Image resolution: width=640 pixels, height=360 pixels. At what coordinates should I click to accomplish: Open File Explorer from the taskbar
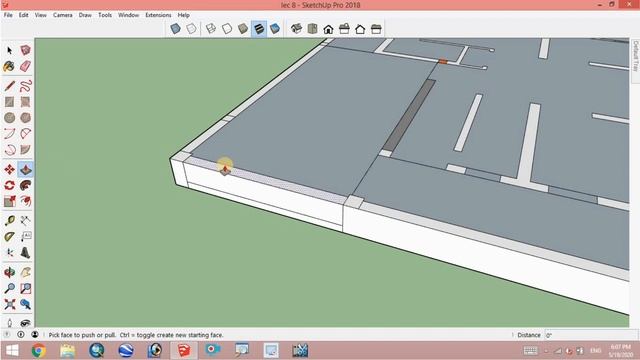(x=68, y=351)
